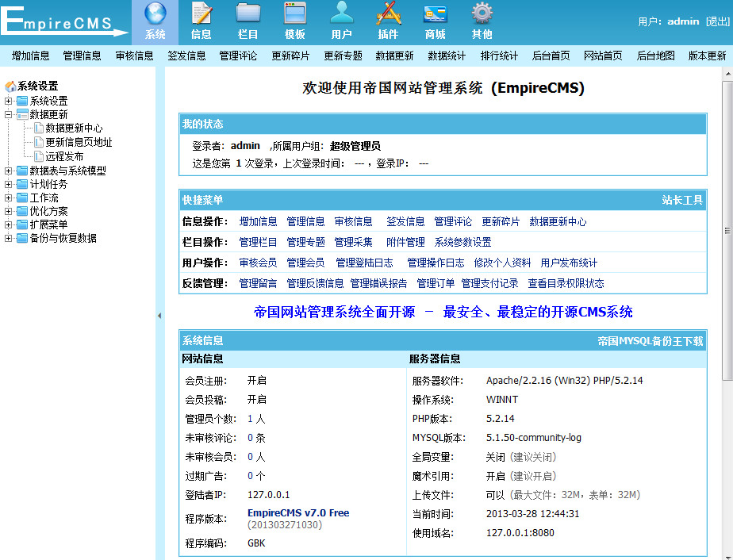This screenshot has width=733, height=560.
Task: Expand the 系统设置 tree node
Action: coord(8,101)
